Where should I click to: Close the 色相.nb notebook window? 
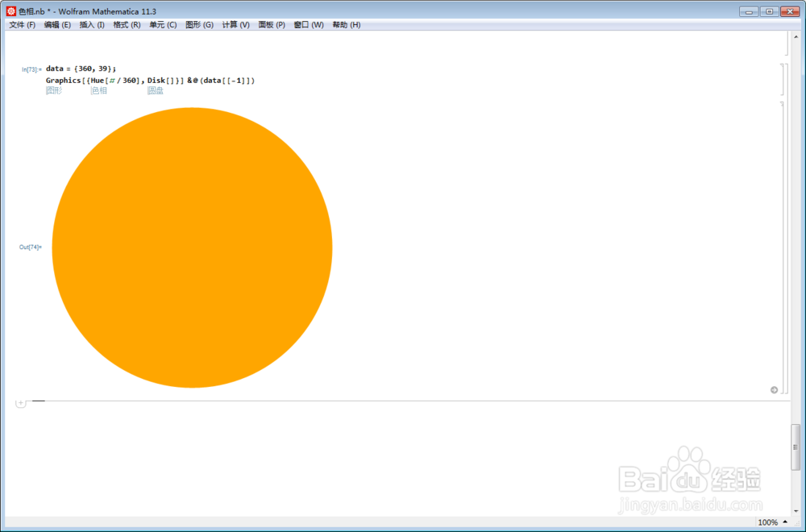click(x=790, y=11)
